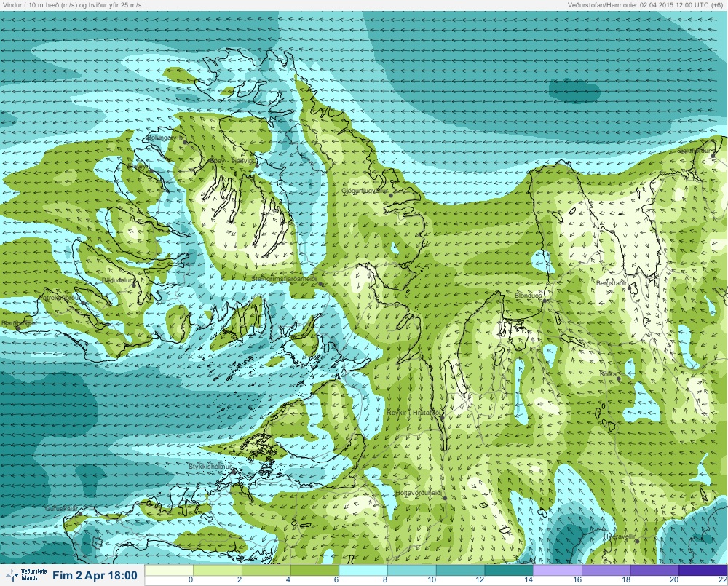The image size is (728, 586).
Task: Click the Bíldudalur station label
Action: pos(117,280)
